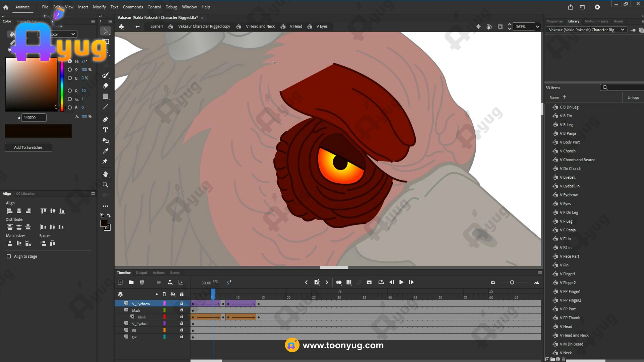Open the Modify menu
Screen dimensions: 644x362
pyautogui.click(x=99, y=7)
